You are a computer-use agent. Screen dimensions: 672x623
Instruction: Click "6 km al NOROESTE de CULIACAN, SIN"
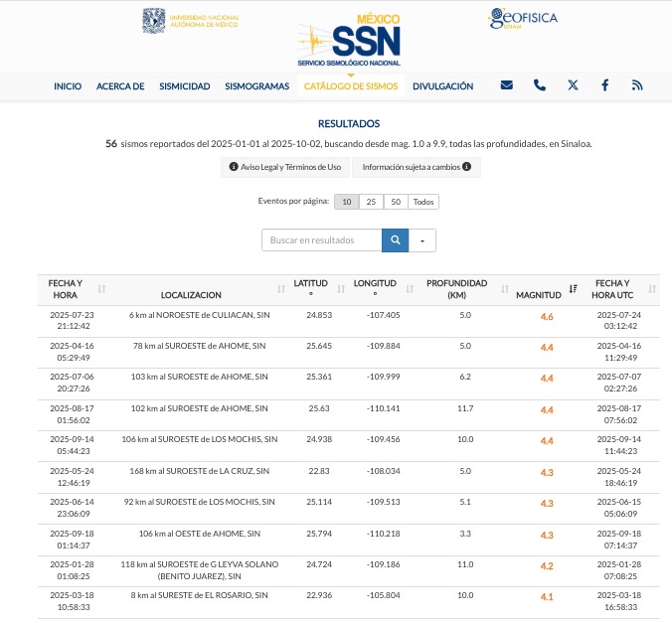199,315
